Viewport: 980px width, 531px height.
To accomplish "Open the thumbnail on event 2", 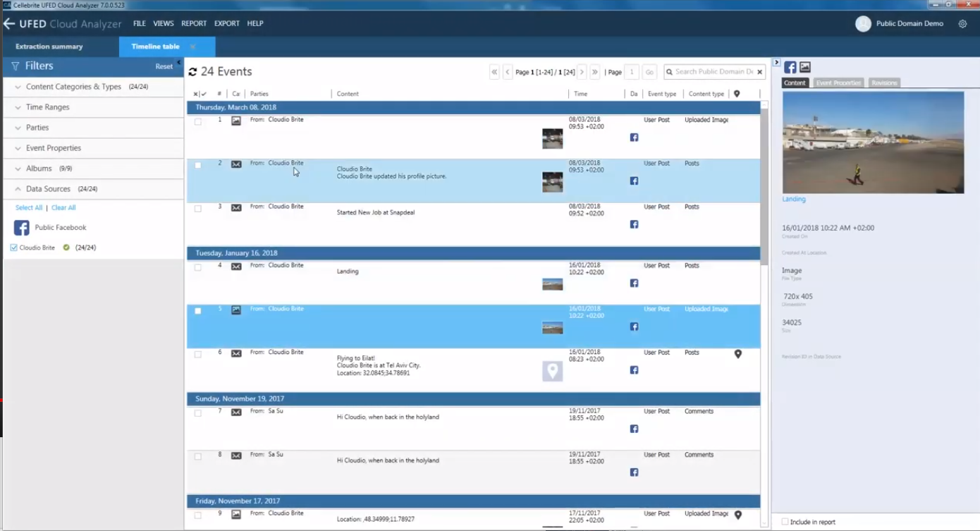I will [x=553, y=182].
